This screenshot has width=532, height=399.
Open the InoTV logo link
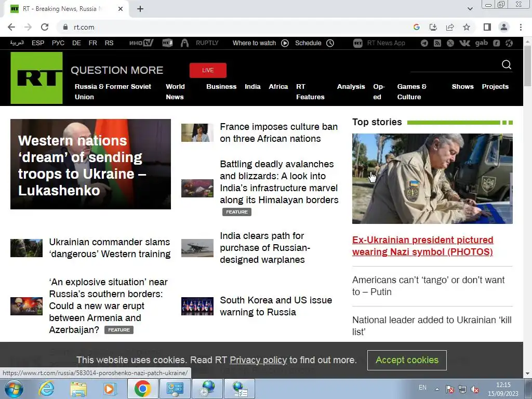point(141,43)
